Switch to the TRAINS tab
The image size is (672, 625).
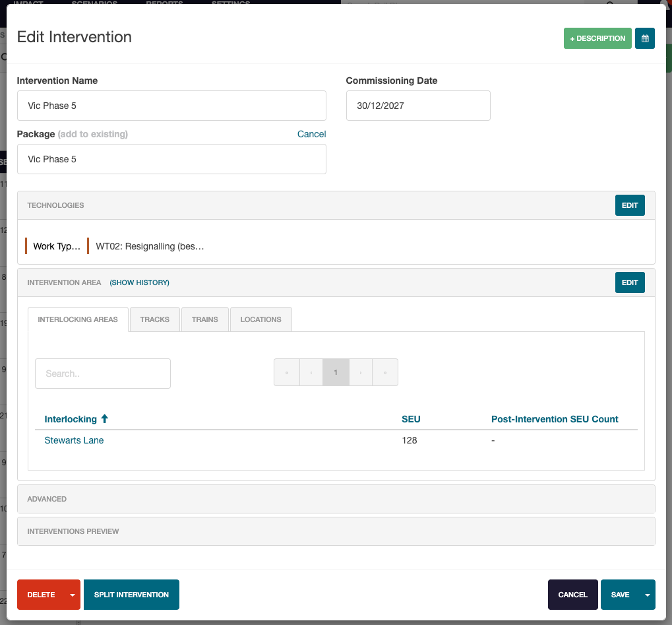tap(204, 319)
